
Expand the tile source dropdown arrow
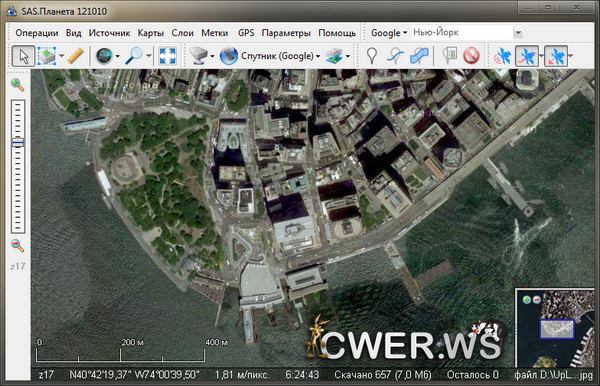pos(213,56)
